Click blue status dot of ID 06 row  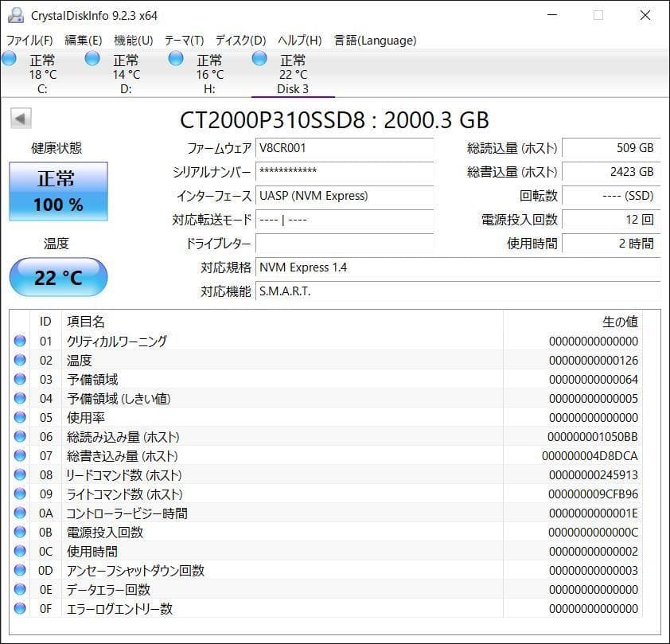tap(20, 436)
